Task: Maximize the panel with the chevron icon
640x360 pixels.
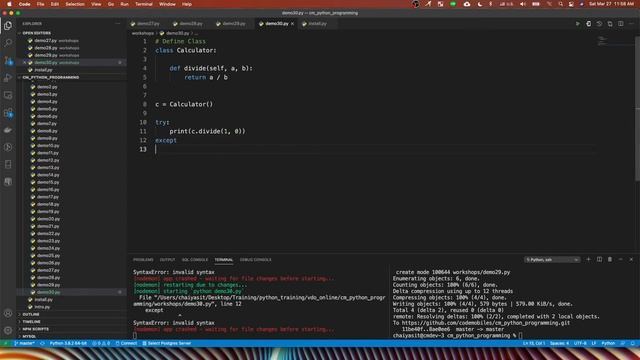Action: 620,260
